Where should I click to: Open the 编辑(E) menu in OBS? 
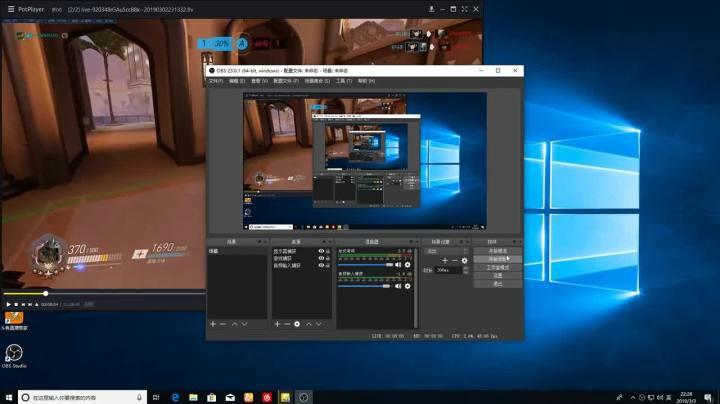[x=237, y=81]
